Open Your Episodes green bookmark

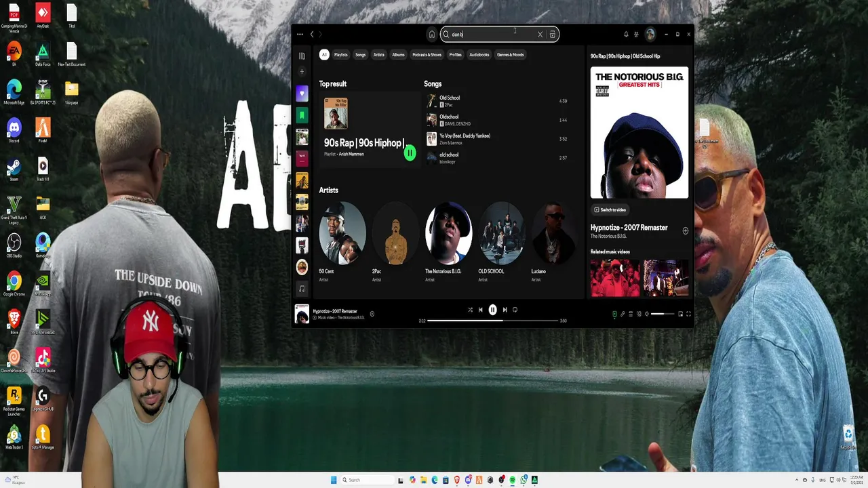pyautogui.click(x=302, y=115)
